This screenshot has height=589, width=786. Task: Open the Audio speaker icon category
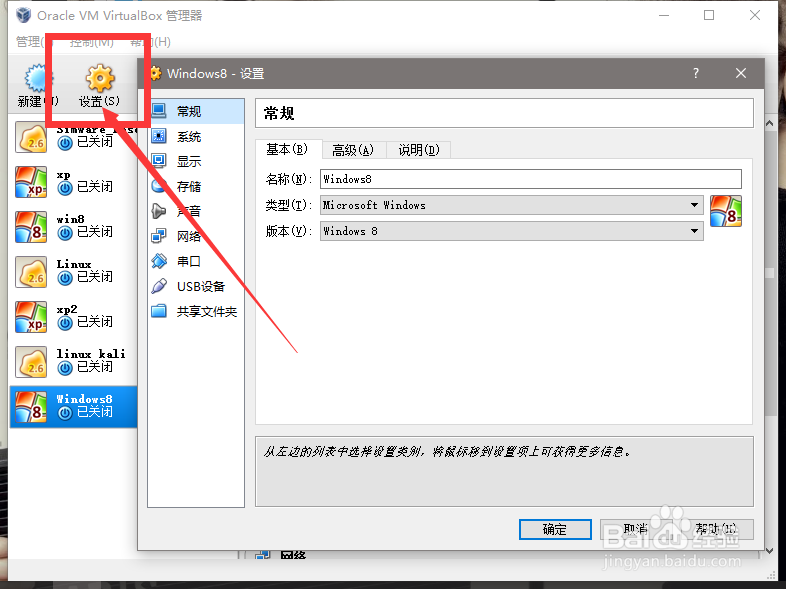pyautogui.click(x=159, y=211)
